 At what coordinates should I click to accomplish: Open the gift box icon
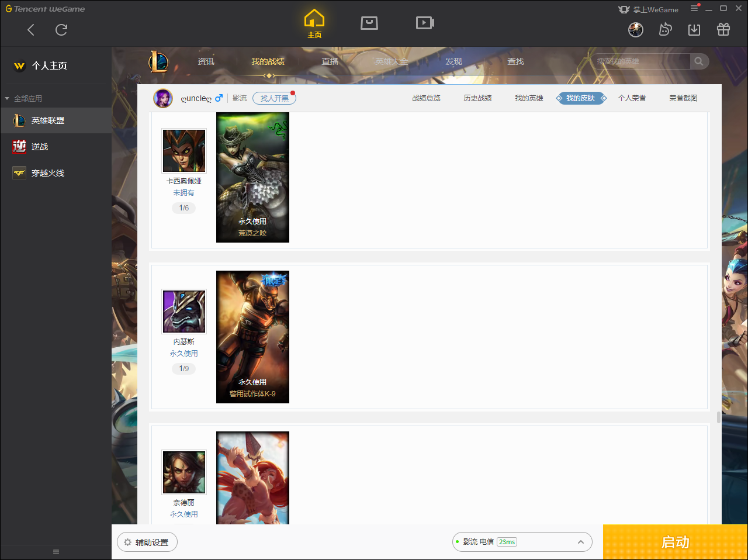click(723, 30)
